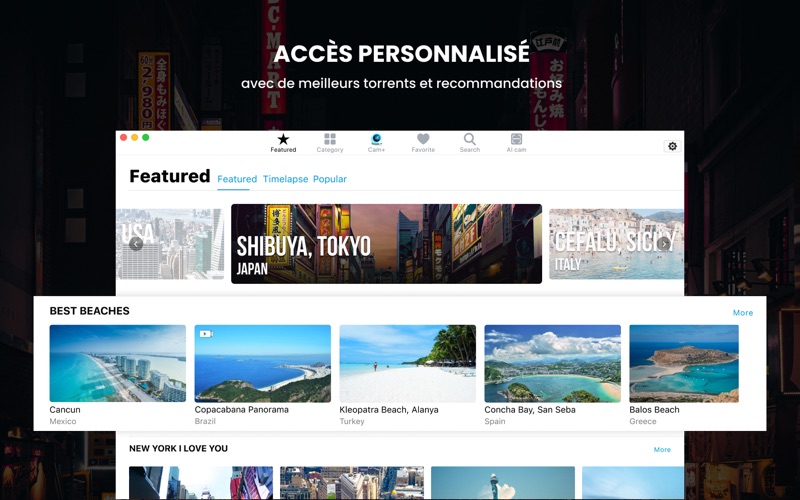The width and height of the screenshot is (800, 500).
Task: Open the Featured star icon in toolbar
Action: pos(283,139)
